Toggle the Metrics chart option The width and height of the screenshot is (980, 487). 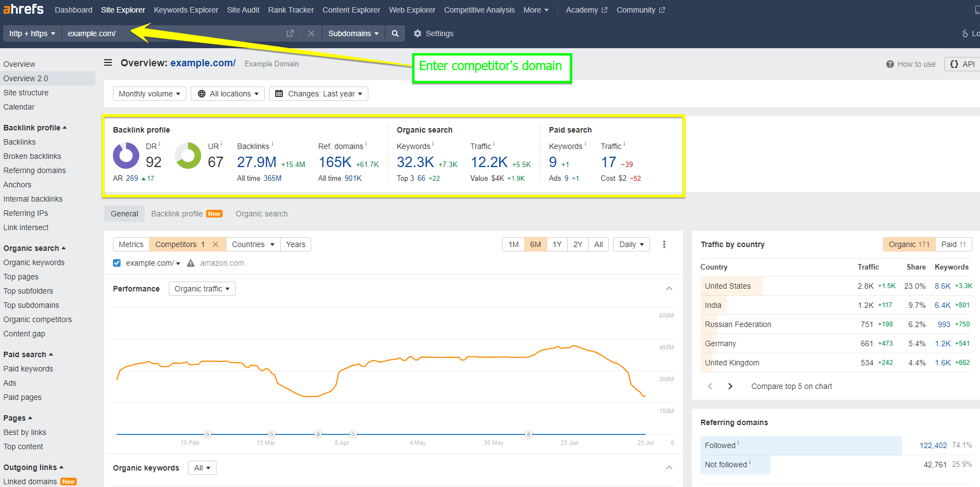click(x=131, y=244)
